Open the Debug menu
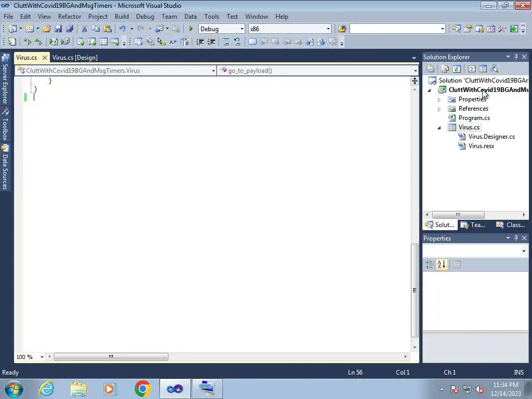The height and width of the screenshot is (399, 532). pos(145,16)
